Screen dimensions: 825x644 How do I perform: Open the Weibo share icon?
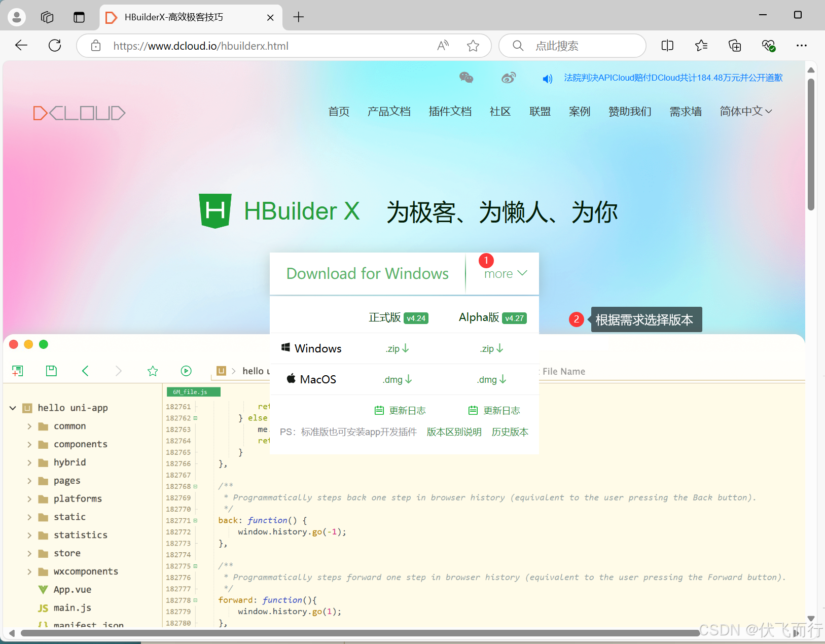click(509, 78)
